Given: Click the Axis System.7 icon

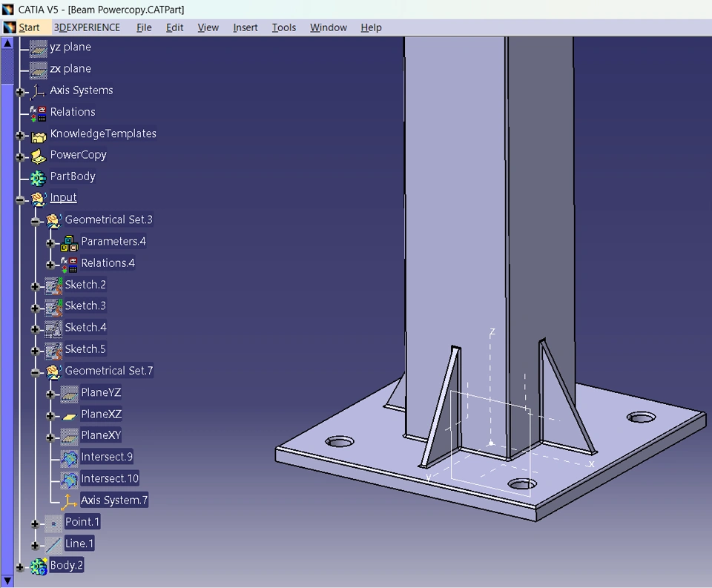Looking at the screenshot, I should [70, 501].
